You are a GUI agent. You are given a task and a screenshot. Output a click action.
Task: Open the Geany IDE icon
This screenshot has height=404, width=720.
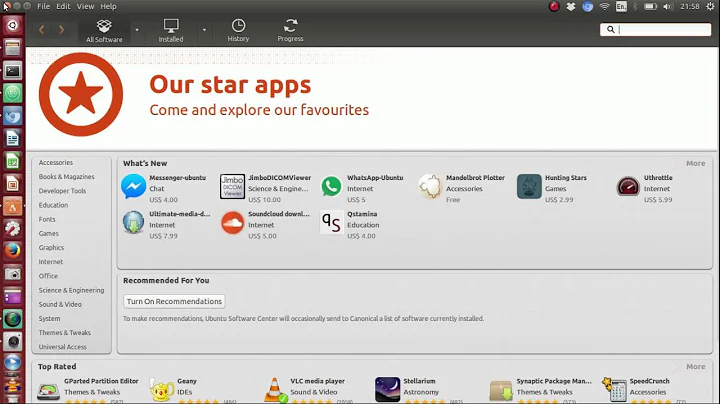pyautogui.click(x=162, y=391)
